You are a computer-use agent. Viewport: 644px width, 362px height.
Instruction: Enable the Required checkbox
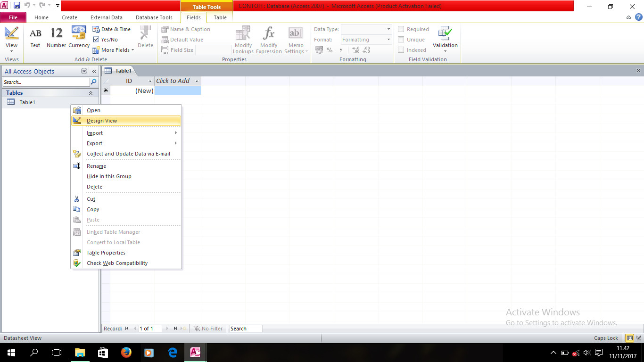pos(400,29)
